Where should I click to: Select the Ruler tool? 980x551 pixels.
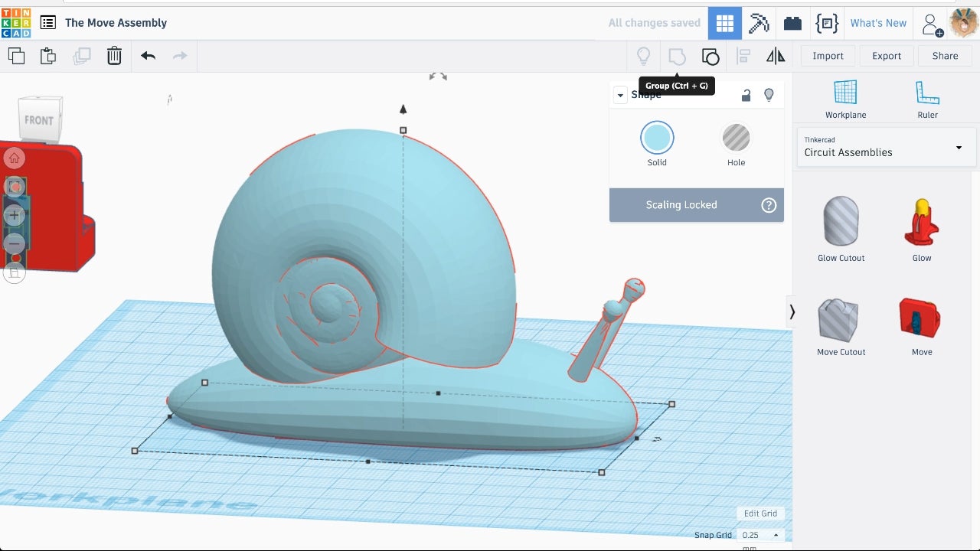click(x=927, y=99)
